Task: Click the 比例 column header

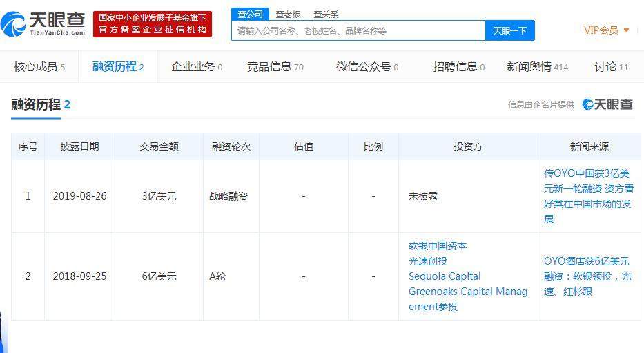Action: pyautogui.click(x=373, y=146)
